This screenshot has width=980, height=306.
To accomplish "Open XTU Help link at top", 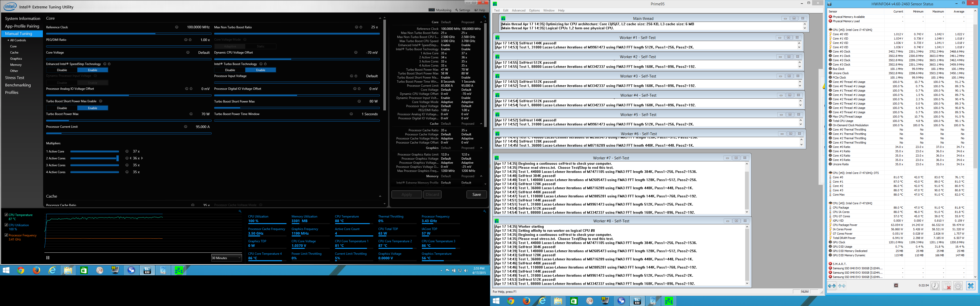I will pos(480,10).
